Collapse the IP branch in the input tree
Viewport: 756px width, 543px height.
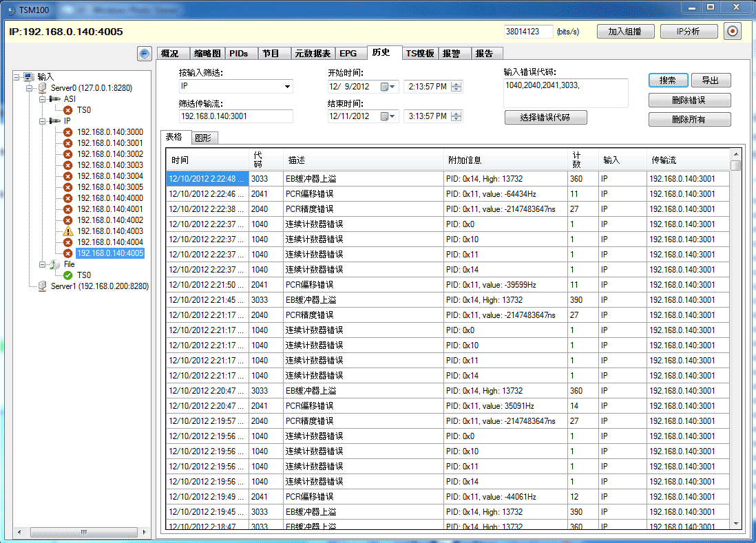point(41,120)
